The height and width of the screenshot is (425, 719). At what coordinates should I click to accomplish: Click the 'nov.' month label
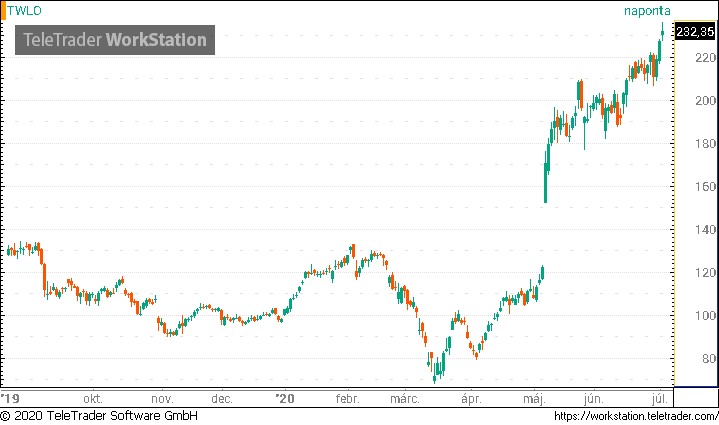[162, 398]
